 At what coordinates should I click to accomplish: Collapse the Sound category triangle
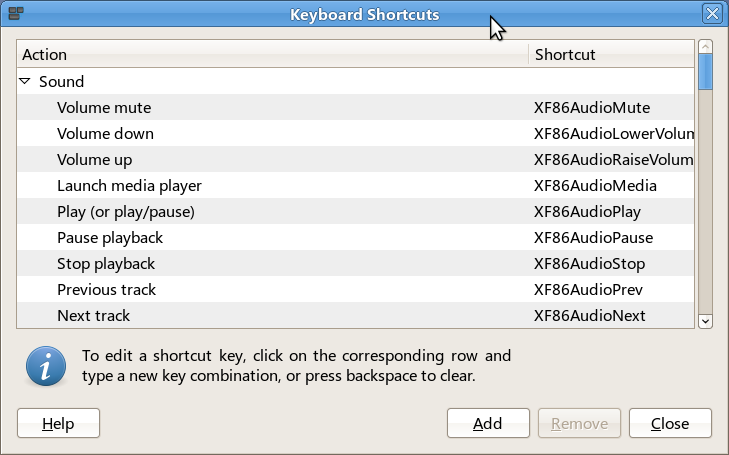(25, 81)
